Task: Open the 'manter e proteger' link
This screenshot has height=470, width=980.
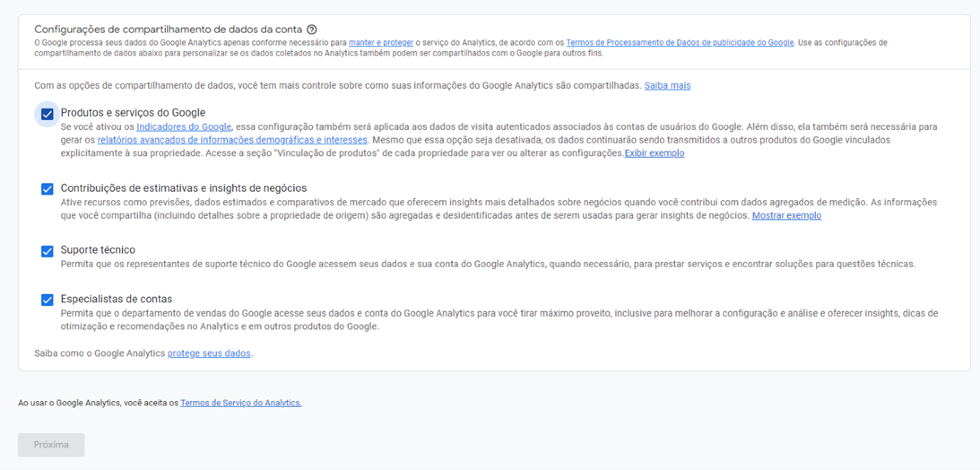Action: (381, 43)
